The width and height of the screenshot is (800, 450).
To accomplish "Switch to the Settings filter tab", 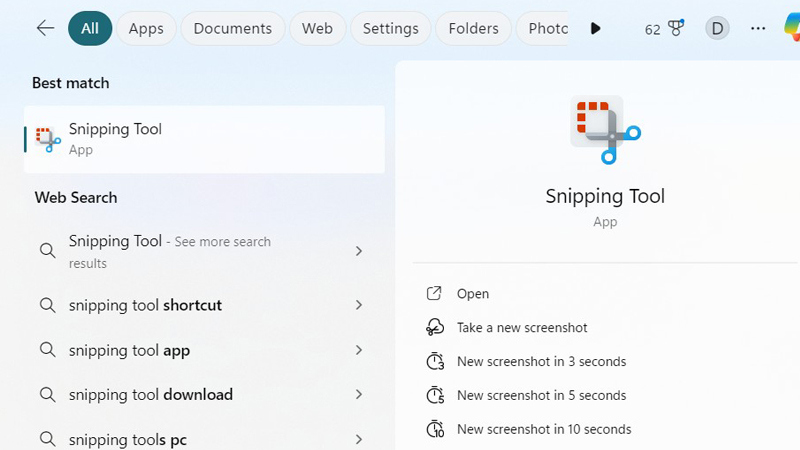I will (391, 28).
